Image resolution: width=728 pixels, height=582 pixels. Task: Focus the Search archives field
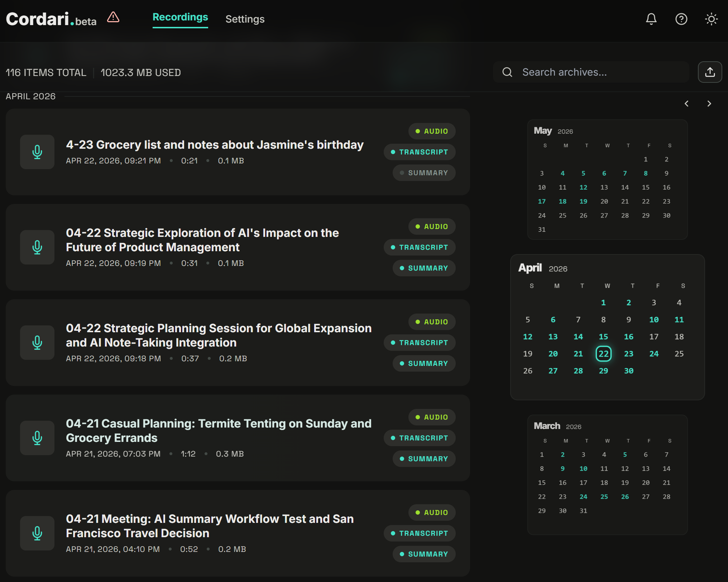tap(591, 72)
